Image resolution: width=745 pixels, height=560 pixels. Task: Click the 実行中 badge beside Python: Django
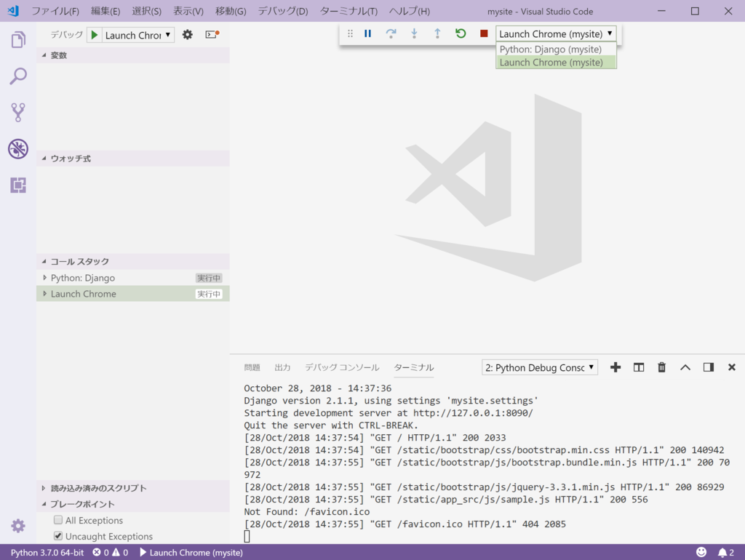click(x=209, y=278)
